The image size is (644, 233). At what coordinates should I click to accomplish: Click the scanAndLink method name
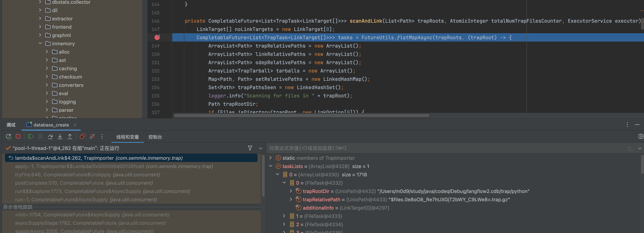366,21
